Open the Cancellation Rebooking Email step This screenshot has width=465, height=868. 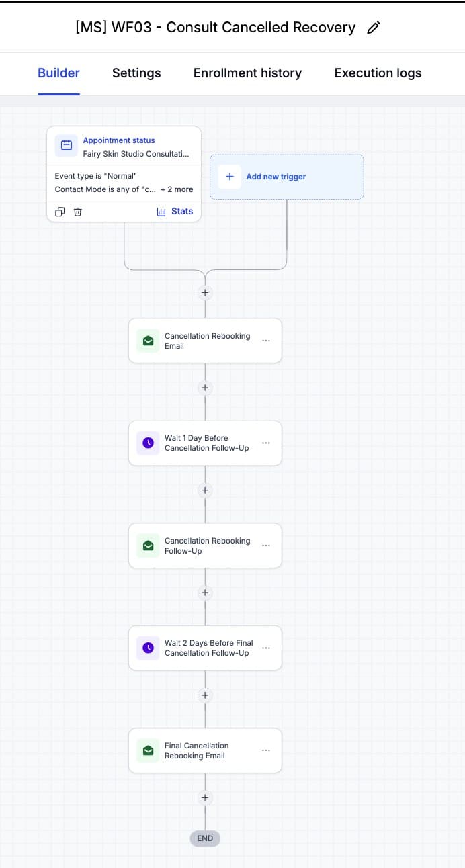(x=205, y=341)
